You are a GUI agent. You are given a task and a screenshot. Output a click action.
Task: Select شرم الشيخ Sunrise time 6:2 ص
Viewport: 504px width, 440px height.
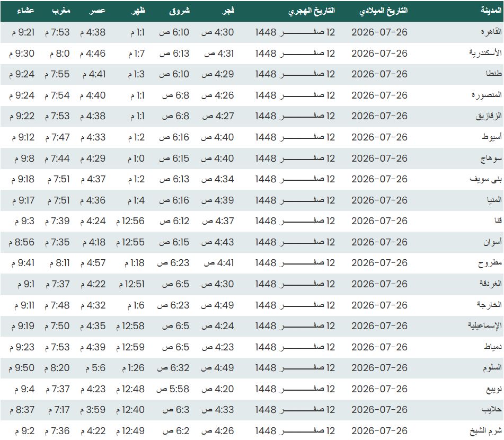click(176, 431)
